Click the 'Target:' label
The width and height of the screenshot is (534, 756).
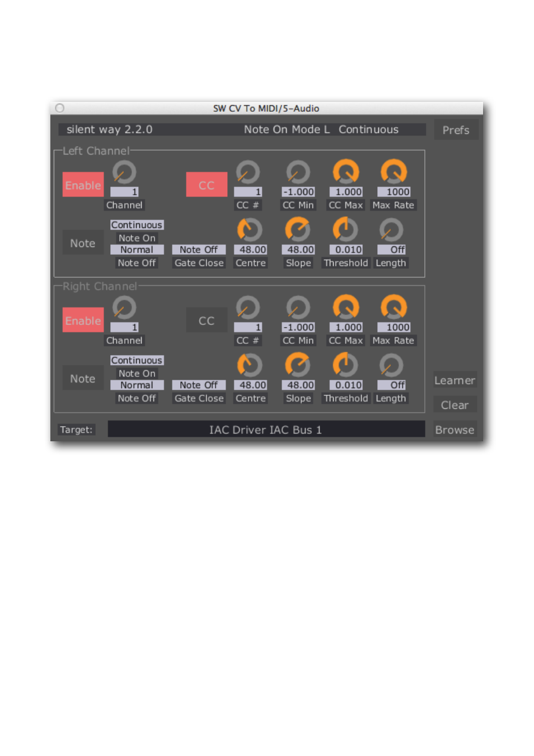coord(76,430)
